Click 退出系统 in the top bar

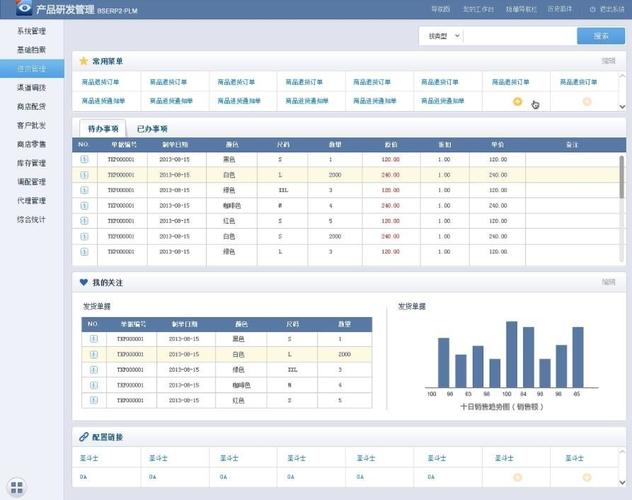pyautogui.click(x=611, y=9)
